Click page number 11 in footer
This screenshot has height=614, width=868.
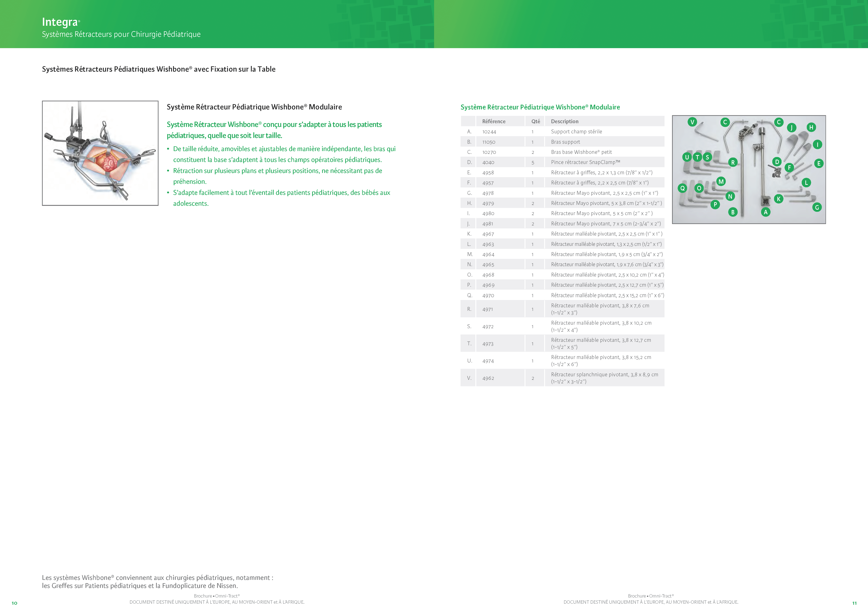(854, 603)
